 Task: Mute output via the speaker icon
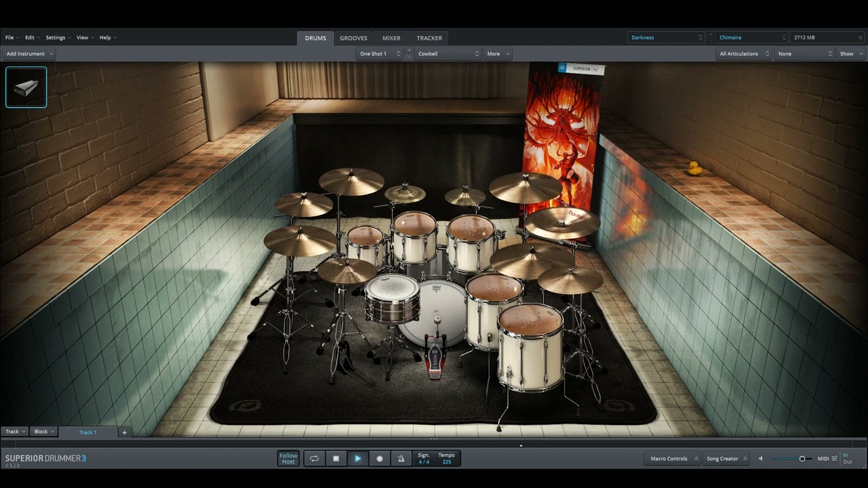pos(761,459)
